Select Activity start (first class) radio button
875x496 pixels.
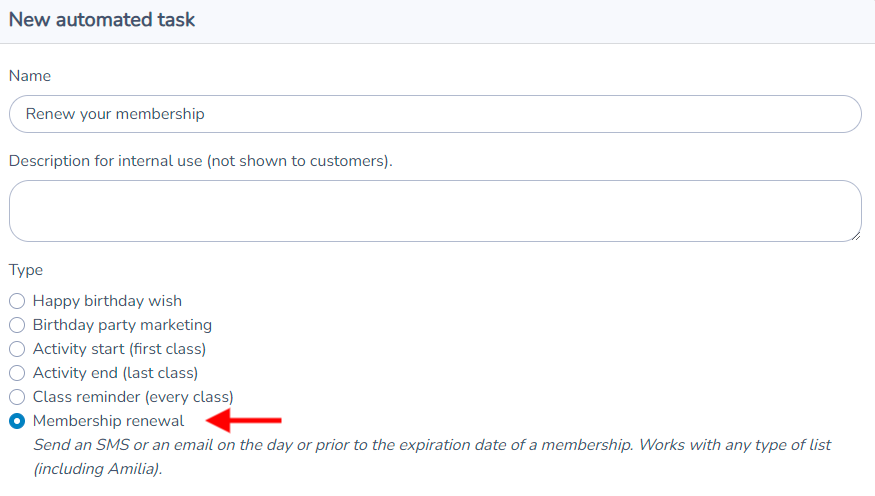[17, 349]
